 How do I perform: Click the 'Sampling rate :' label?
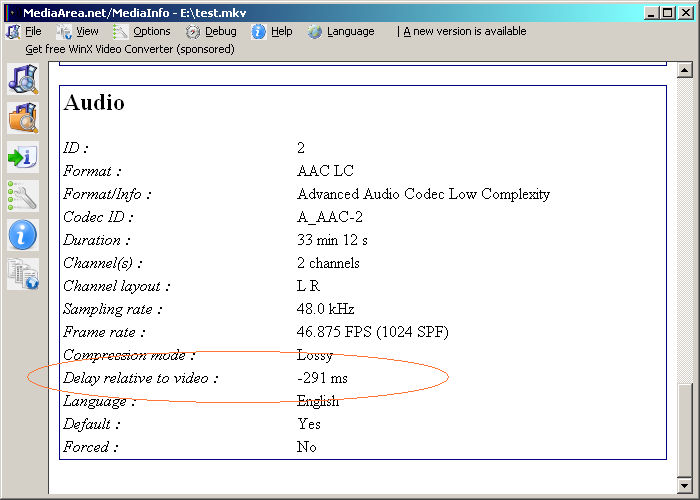[x=112, y=309]
